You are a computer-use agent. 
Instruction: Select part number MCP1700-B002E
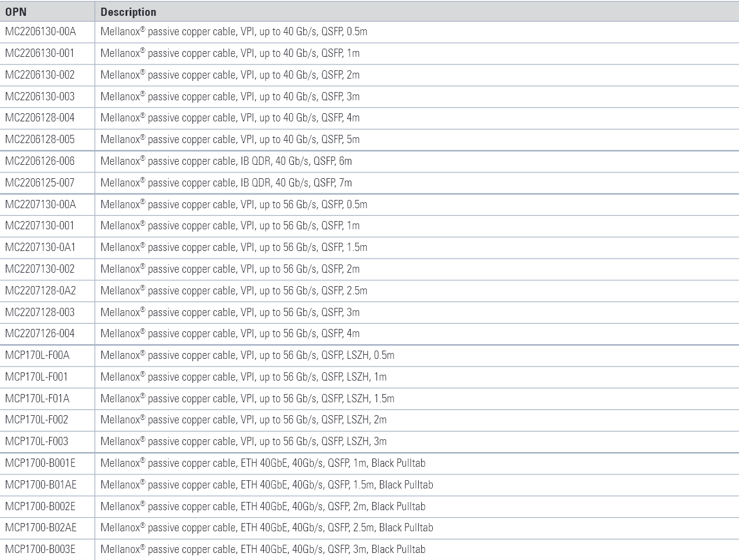pos(40,507)
